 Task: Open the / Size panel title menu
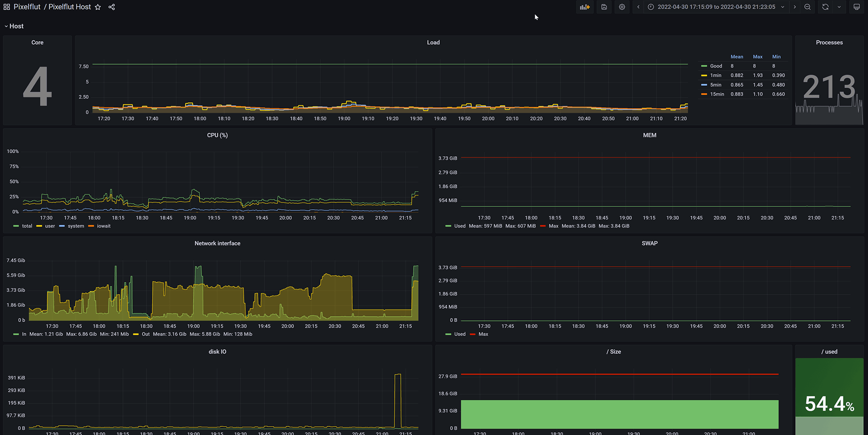tap(613, 351)
